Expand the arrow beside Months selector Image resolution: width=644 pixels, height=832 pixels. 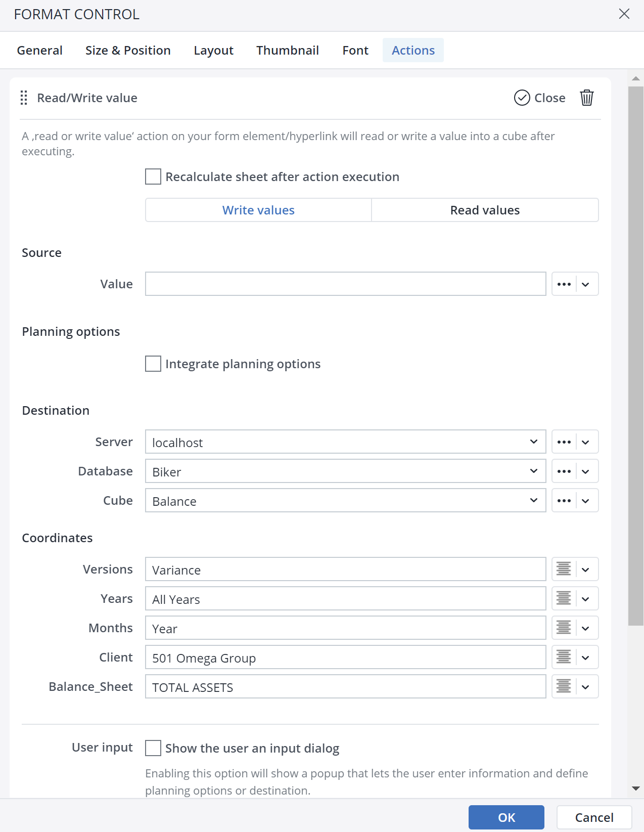pyautogui.click(x=586, y=628)
